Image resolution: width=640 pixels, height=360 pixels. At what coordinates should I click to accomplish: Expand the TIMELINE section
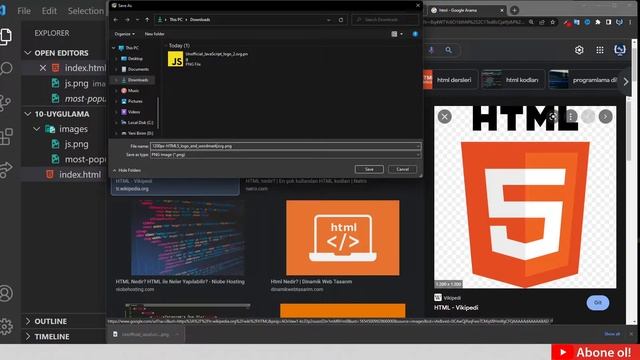[x=28, y=336]
